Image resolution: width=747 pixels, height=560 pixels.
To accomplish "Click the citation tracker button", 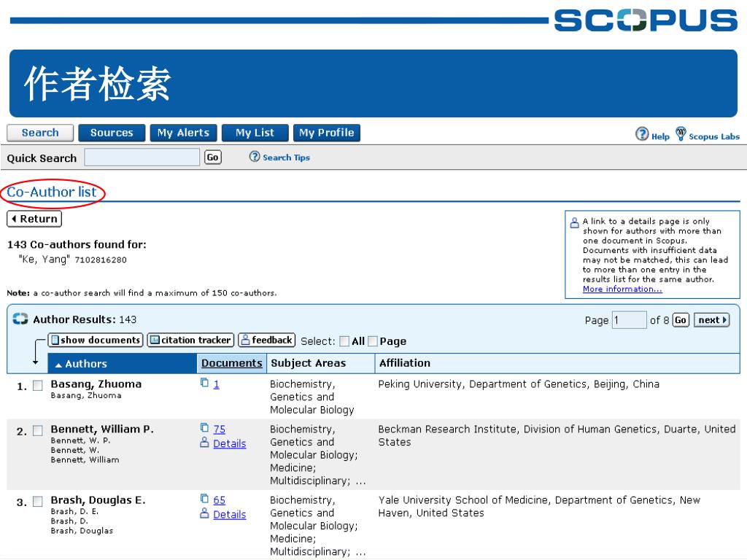I will 190,340.
